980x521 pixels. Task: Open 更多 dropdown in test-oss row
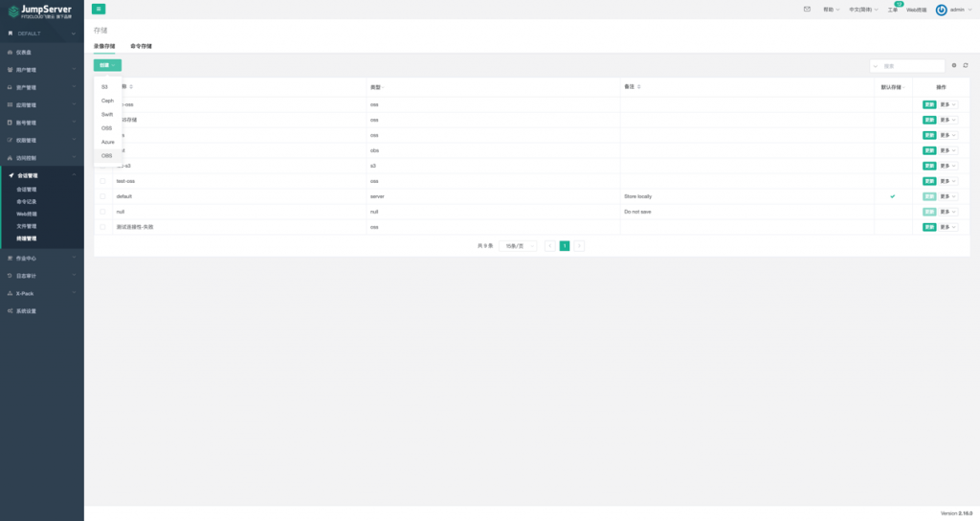coord(948,181)
